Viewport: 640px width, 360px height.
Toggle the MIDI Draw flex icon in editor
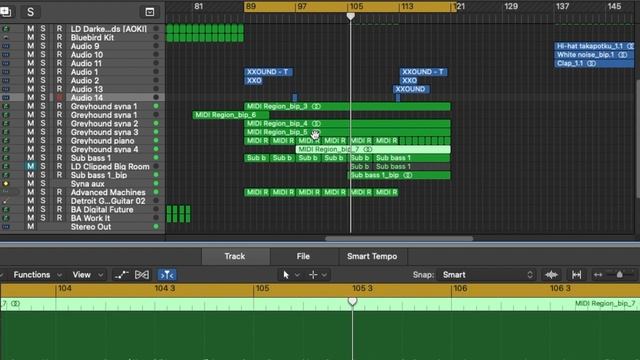coord(142,275)
